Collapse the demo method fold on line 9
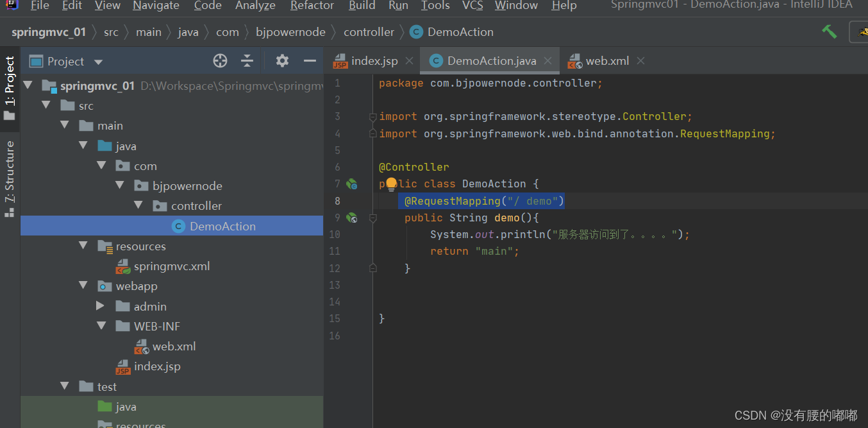Screen dimensions: 868x428 (372, 218)
